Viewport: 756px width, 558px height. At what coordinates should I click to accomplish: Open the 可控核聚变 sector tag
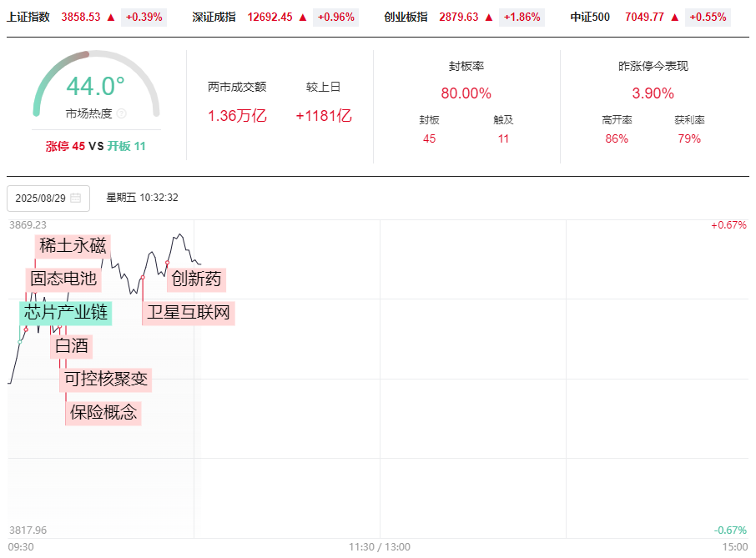(x=106, y=380)
